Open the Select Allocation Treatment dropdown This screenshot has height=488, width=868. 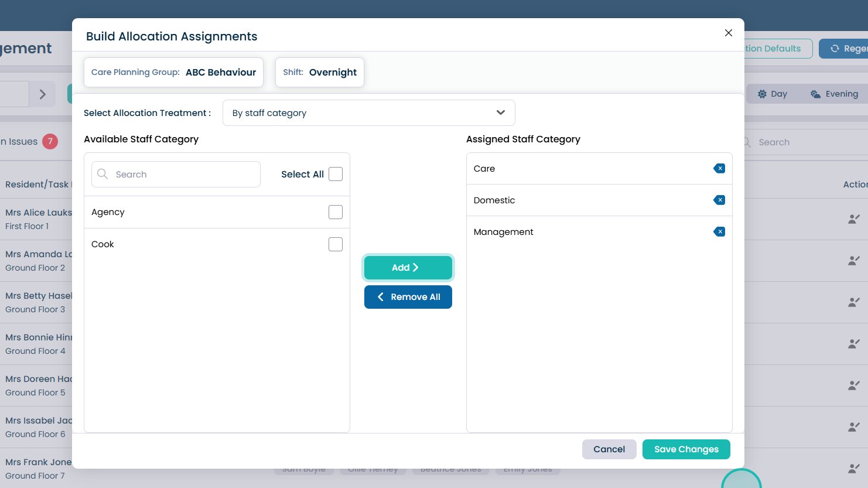tap(368, 113)
